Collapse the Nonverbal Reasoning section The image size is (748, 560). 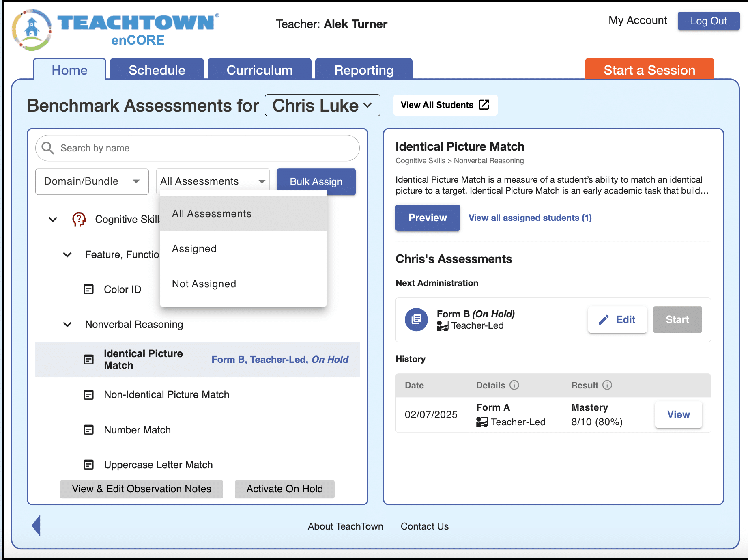pos(67,324)
